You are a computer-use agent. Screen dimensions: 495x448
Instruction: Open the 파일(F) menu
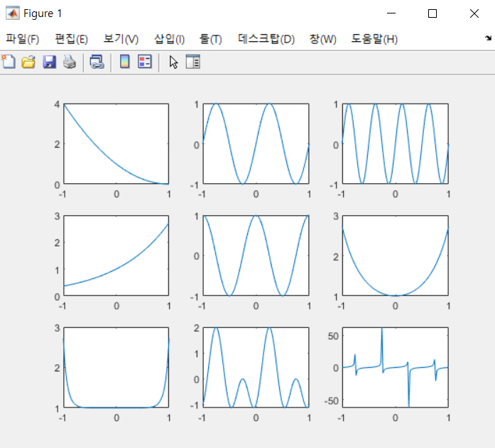coord(23,39)
